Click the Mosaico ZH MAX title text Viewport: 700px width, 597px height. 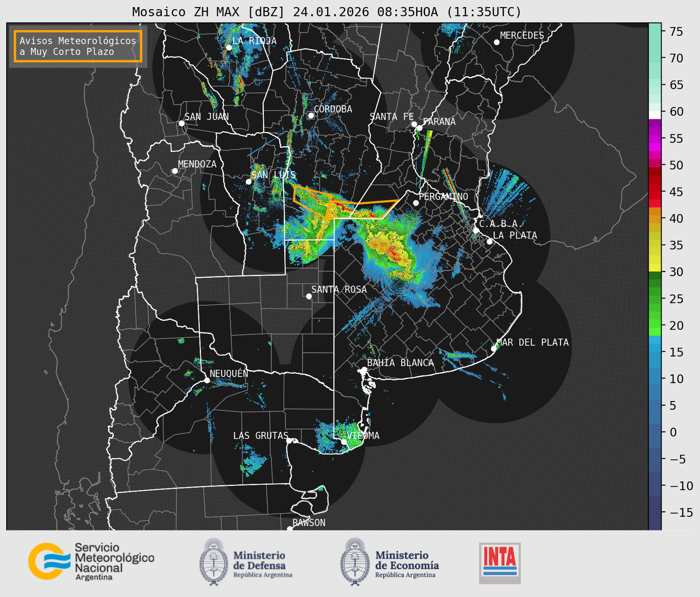tap(326, 12)
